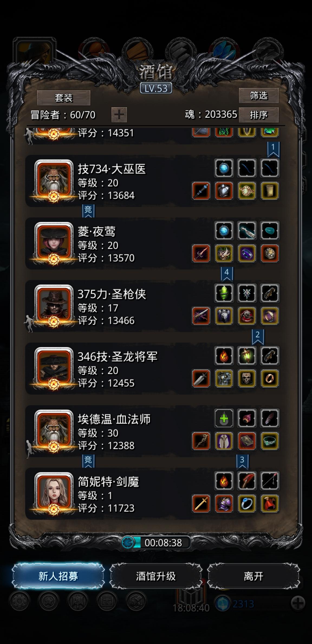Open the 套装 set menu

click(x=64, y=98)
